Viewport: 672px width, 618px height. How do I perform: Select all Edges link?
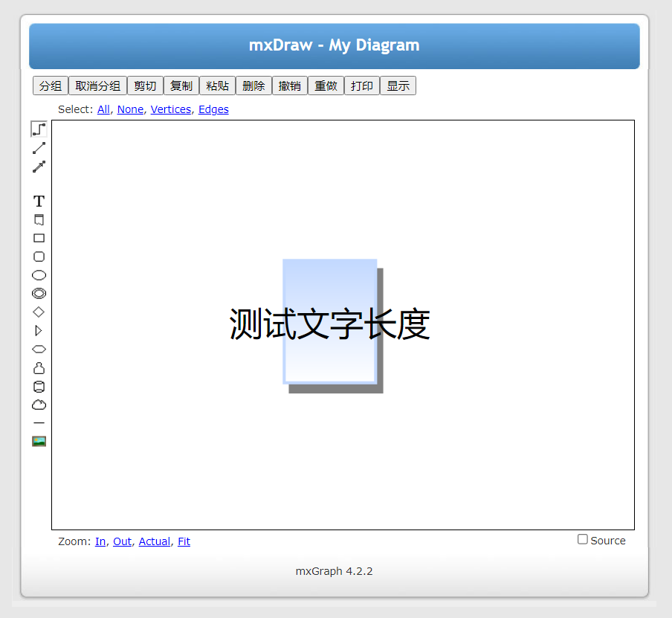(213, 109)
